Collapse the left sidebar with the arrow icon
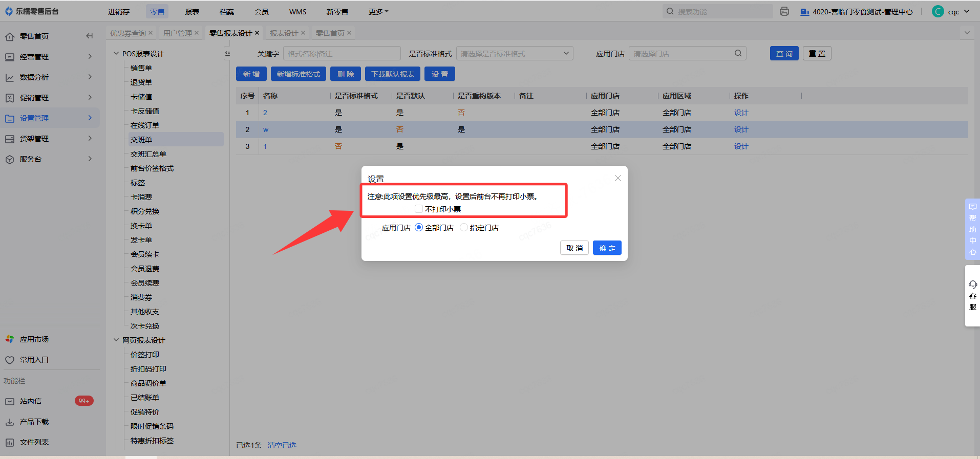Viewport: 980px width, 459px height. (x=90, y=36)
